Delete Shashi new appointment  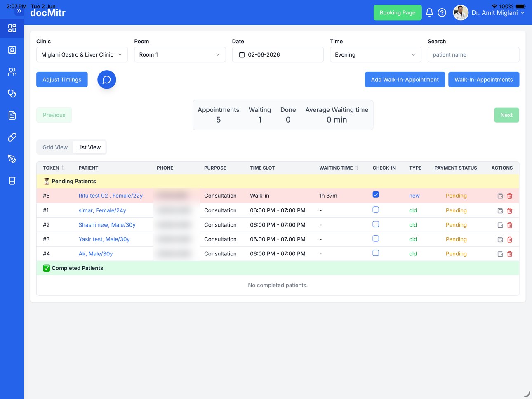coord(510,225)
